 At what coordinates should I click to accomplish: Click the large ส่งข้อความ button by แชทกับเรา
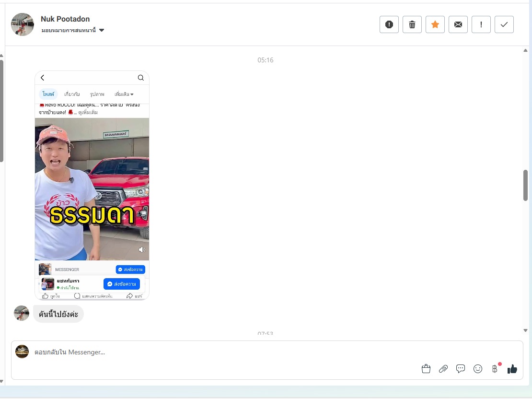click(x=121, y=284)
